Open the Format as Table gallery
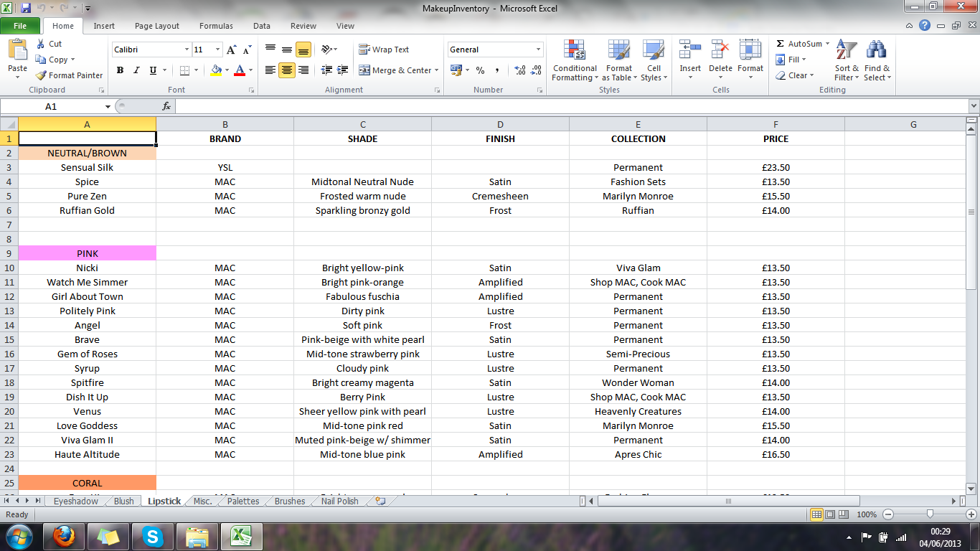Screen dimensions: 980x551 click(618, 61)
